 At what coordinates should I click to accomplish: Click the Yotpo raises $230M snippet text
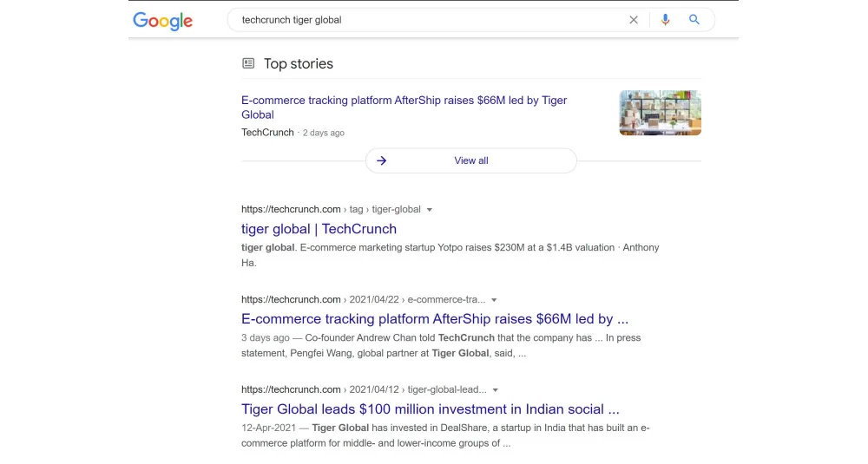coord(450,255)
